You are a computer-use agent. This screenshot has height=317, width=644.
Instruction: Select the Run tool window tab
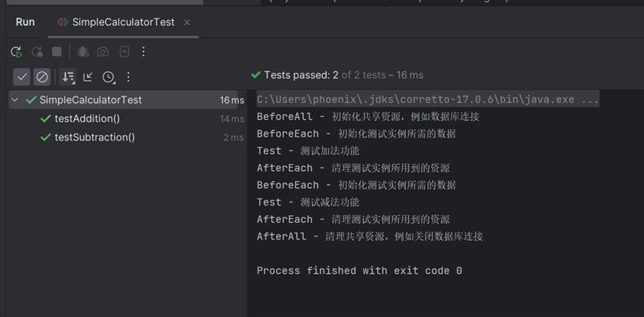pos(25,22)
